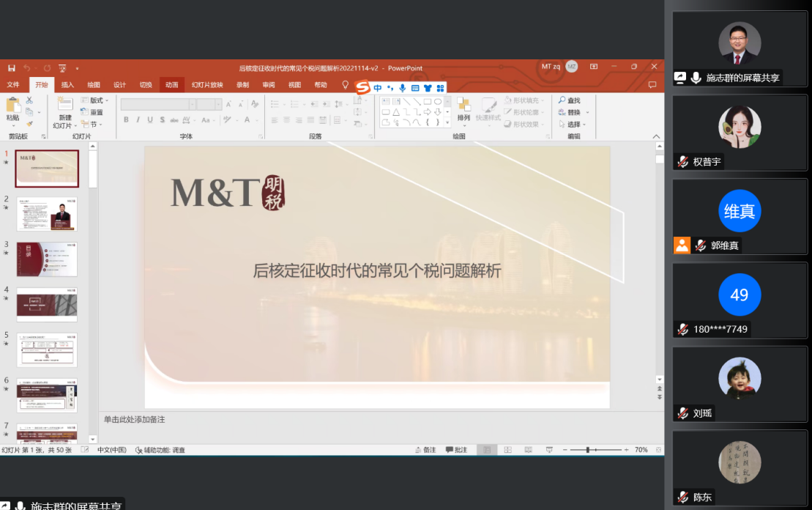Screen dimensions: 812x510
Task: Toggle the Notes (备注) pane in status bar
Action: 425,450
